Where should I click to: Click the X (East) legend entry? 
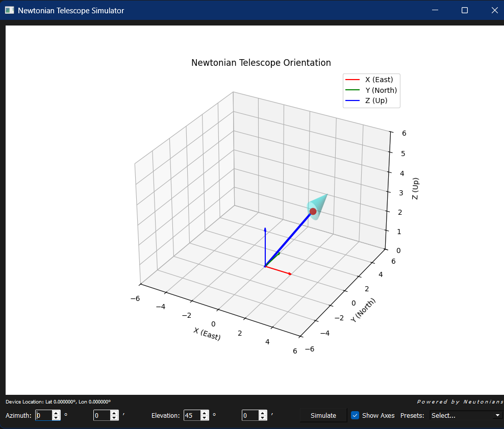point(378,80)
